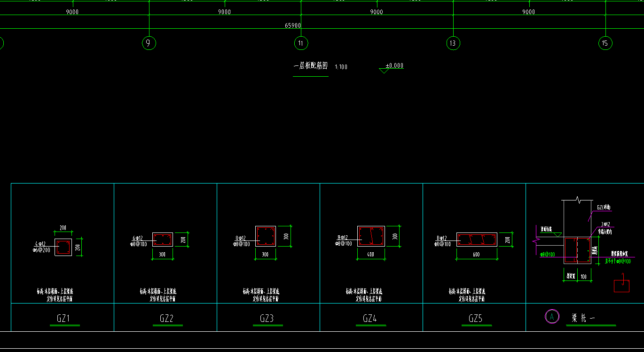Screen dimensions: 644x352
Task: Select the GZ1 title label
Action: (63, 319)
